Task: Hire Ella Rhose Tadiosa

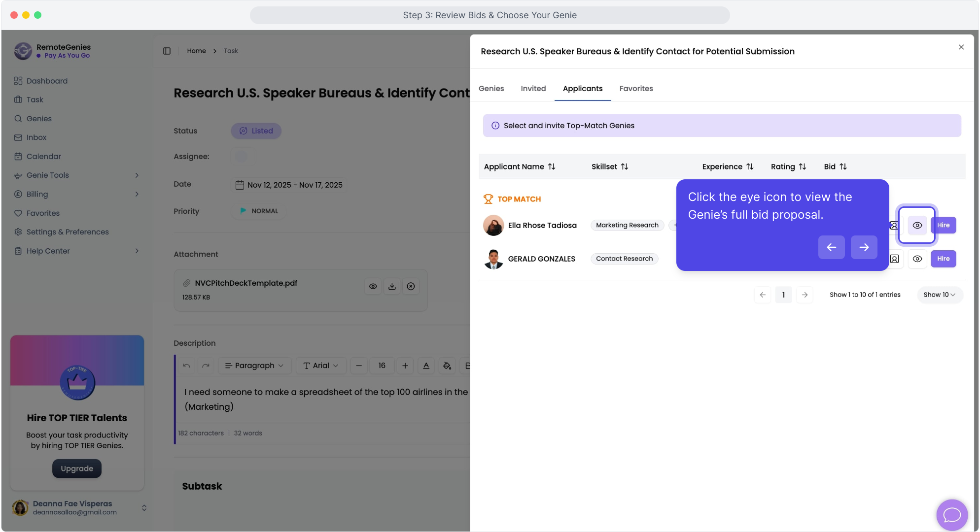Action: pos(943,225)
